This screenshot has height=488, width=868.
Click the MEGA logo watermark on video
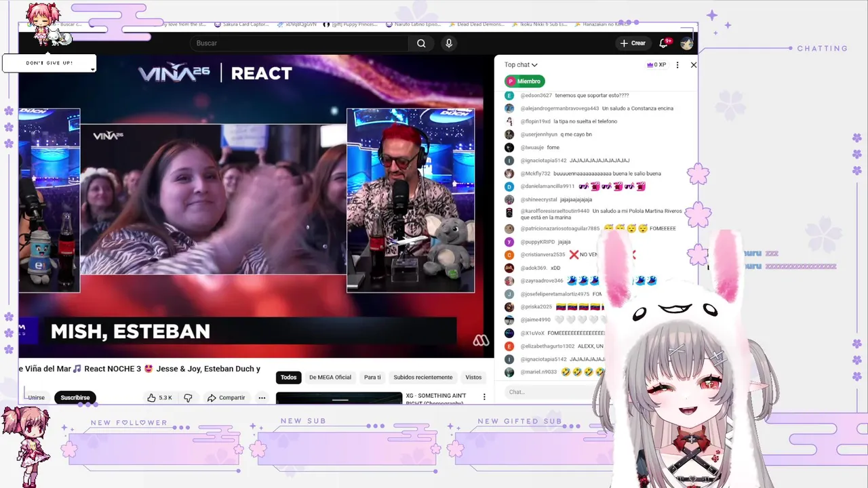[481, 341]
